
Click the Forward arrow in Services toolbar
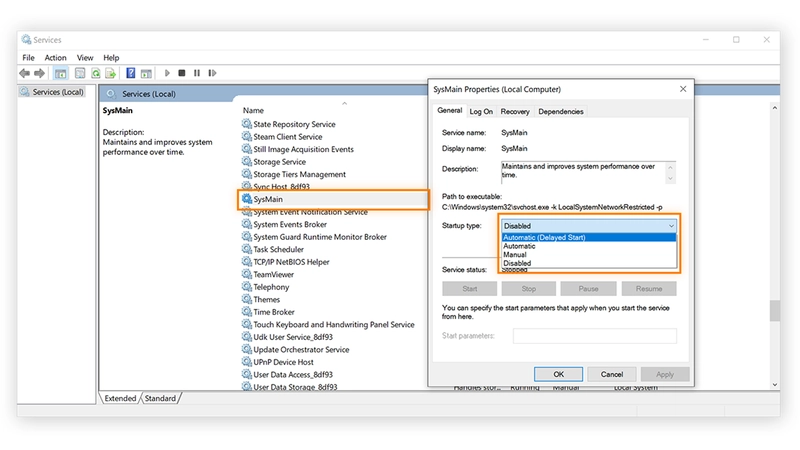[39, 73]
